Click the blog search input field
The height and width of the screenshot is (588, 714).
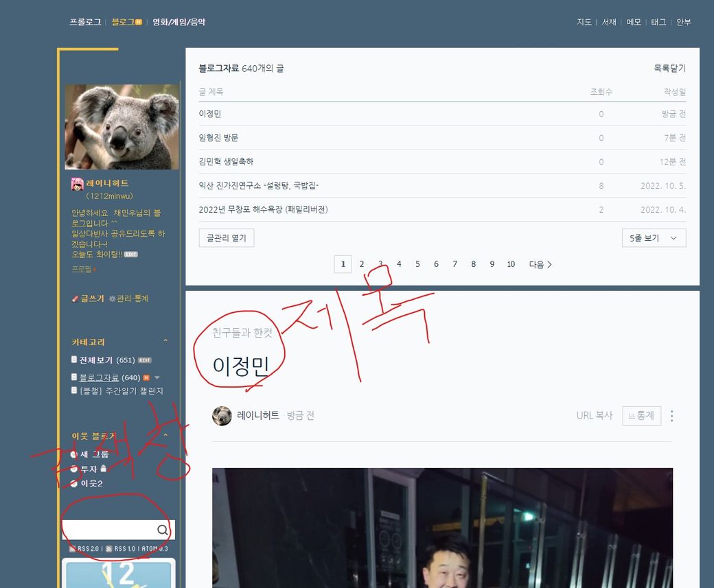110,530
